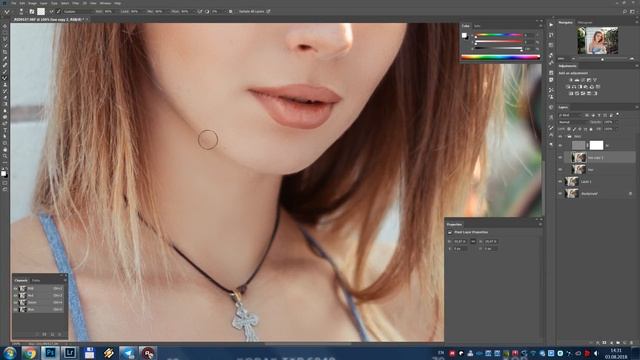Toggle visibility of the selected low copy layer

560,157
